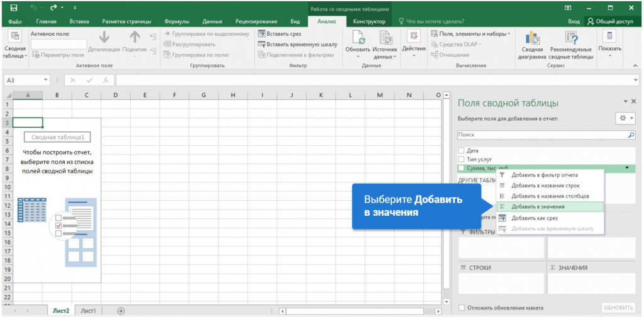Open Рекомендуемые сводные таблицы icon
The image size is (644, 317).
pos(571,38)
